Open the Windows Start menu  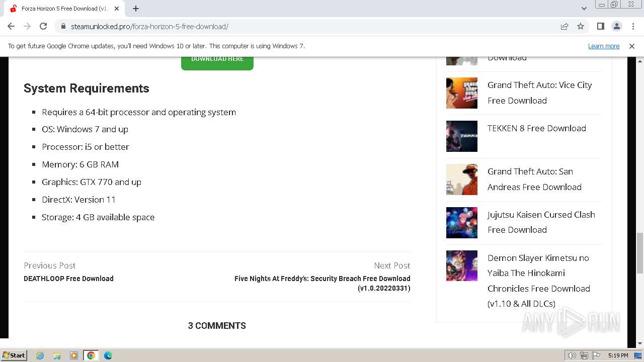[14, 355]
